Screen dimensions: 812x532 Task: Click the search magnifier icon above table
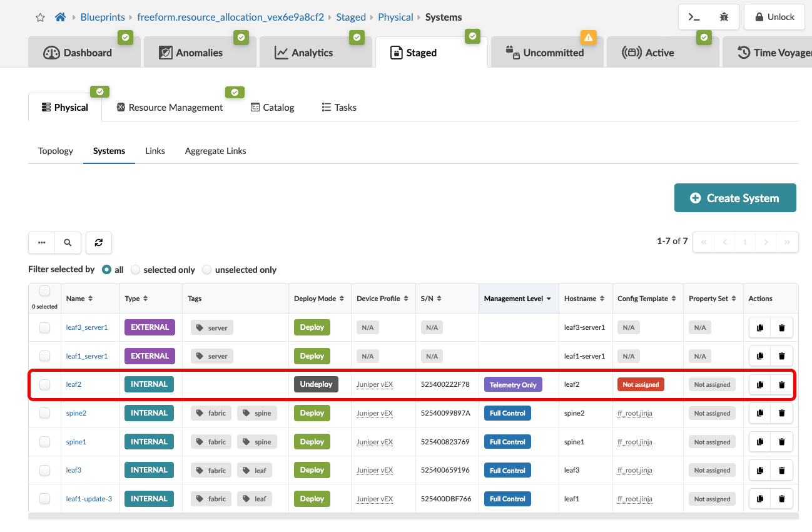point(68,242)
